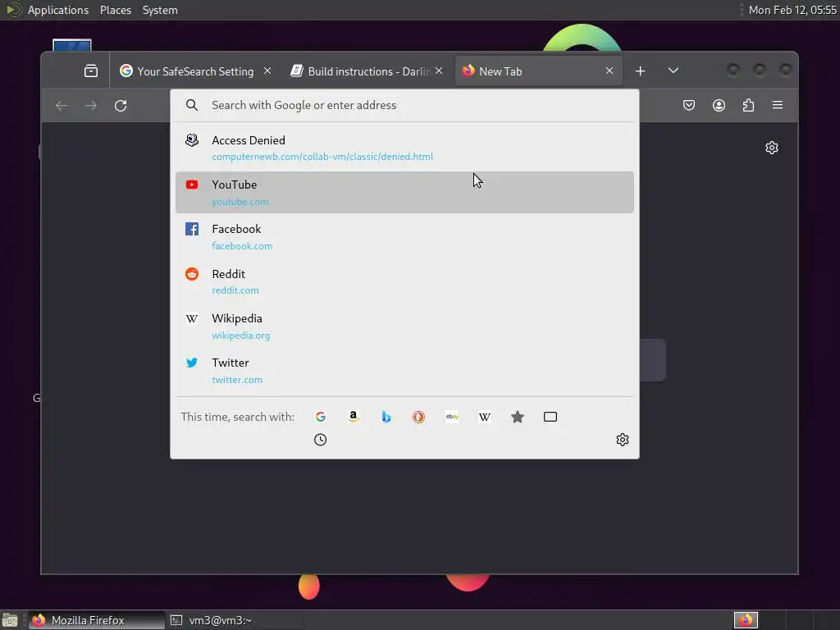Open the Wikipedia suggestion
The width and height of the screenshot is (840, 630).
[404, 326]
